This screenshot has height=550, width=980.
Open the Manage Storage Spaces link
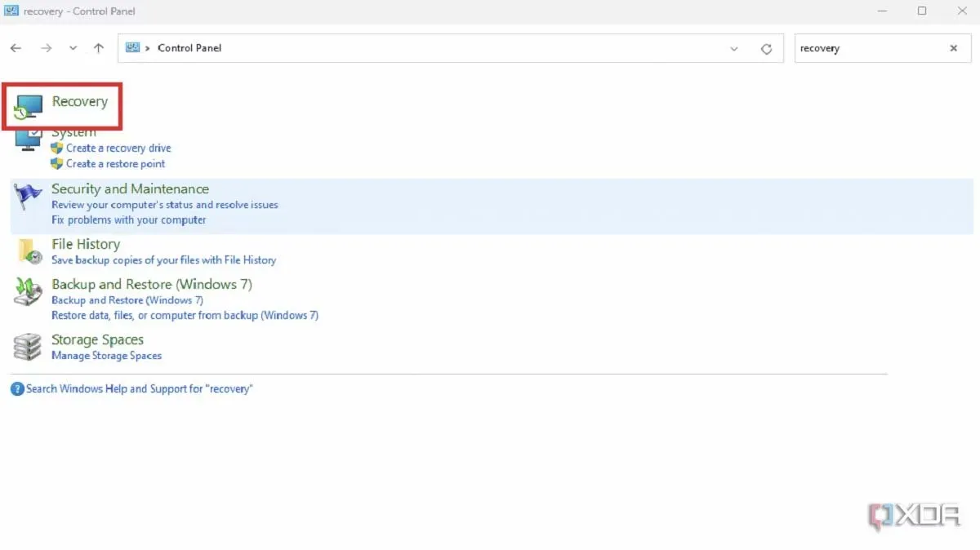106,356
